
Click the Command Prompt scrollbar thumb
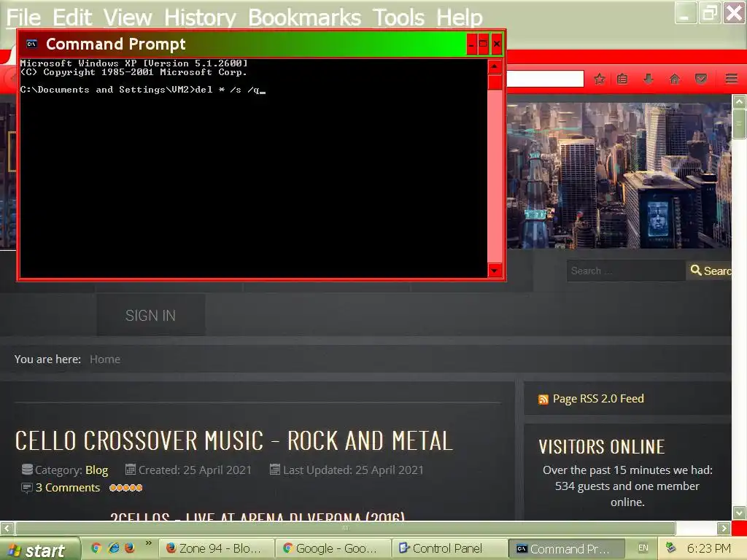(495, 82)
